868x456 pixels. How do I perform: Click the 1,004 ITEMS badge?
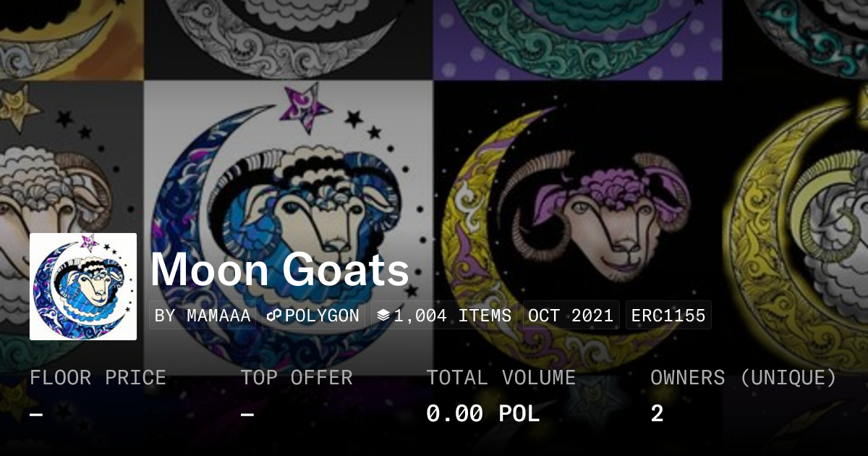pos(444,316)
